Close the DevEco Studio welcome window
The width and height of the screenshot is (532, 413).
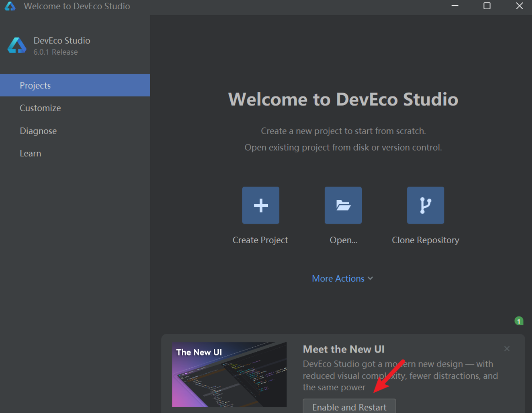pyautogui.click(x=519, y=6)
